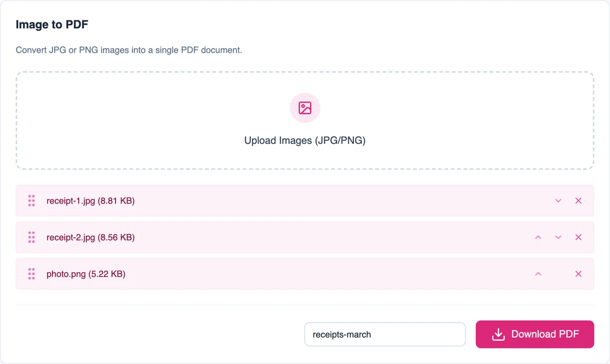Move receipt-2.jpg up with the up chevron
610x364 pixels.
pyautogui.click(x=538, y=237)
